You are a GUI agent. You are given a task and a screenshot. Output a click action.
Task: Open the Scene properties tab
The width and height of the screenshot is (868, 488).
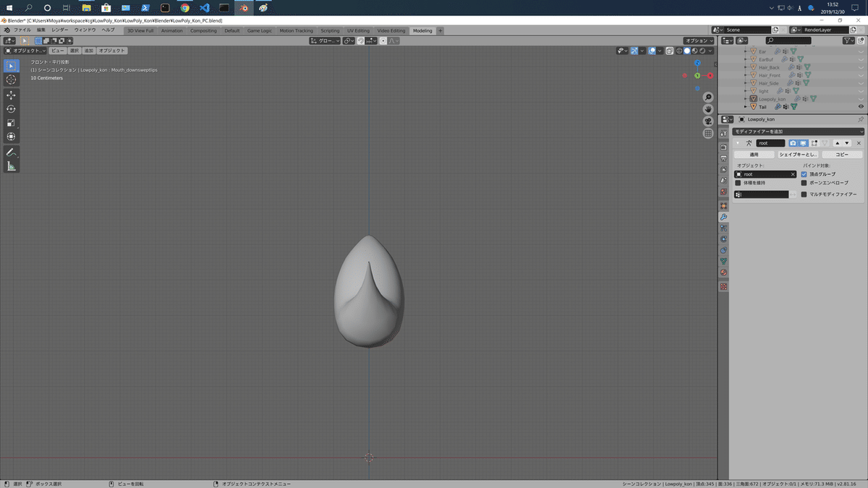tap(723, 181)
